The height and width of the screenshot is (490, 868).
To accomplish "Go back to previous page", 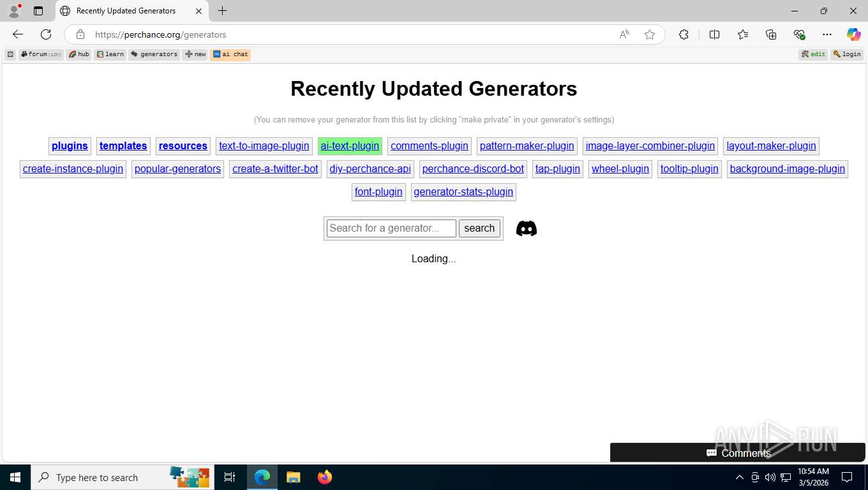I will point(18,34).
